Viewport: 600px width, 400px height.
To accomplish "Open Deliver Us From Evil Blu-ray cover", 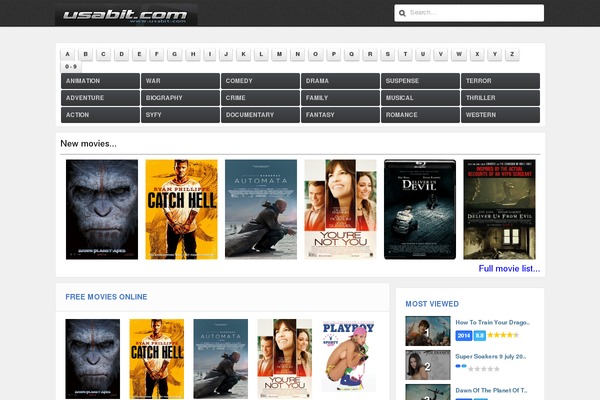I will point(420,209).
